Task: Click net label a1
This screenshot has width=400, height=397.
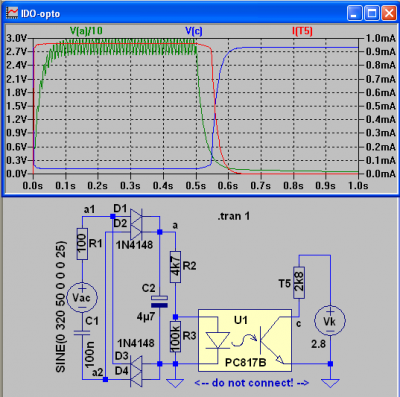Action: [89, 209]
